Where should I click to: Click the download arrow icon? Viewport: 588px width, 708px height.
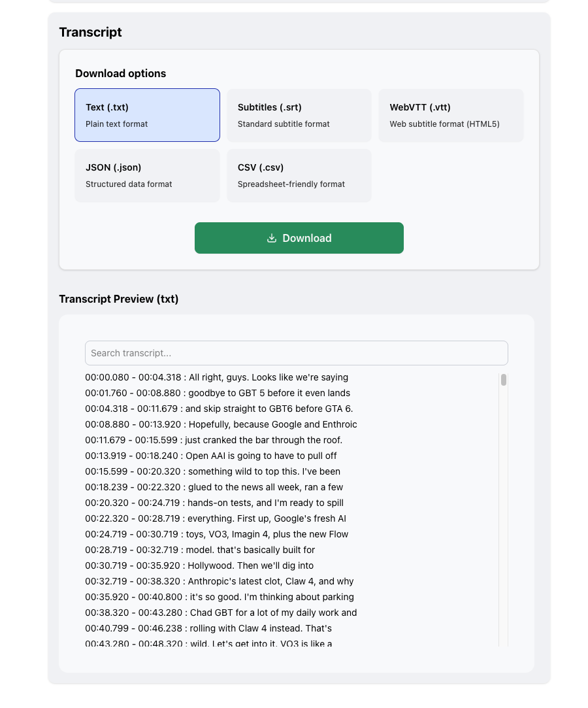[x=272, y=238]
